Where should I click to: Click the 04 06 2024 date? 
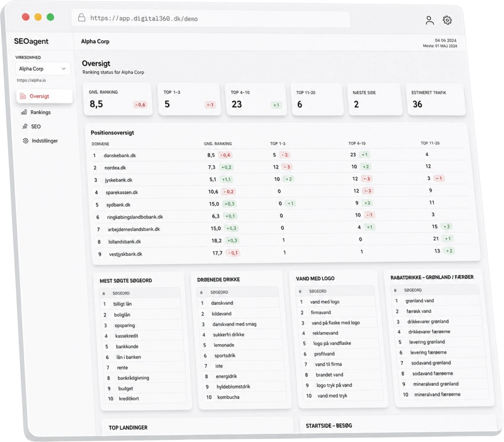446,40
